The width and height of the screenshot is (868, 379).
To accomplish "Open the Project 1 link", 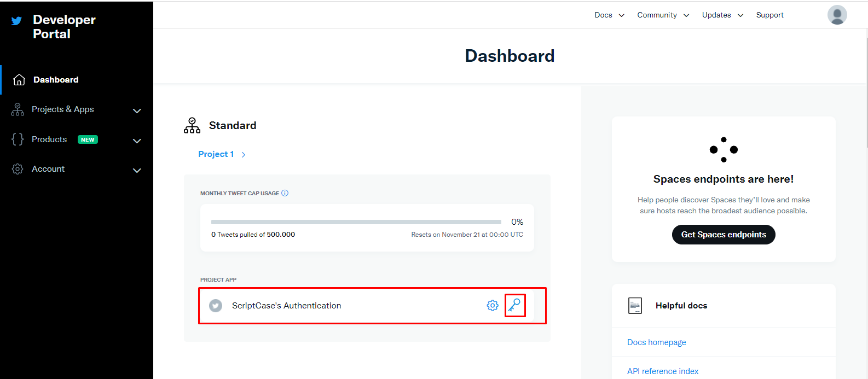I will click(x=216, y=154).
